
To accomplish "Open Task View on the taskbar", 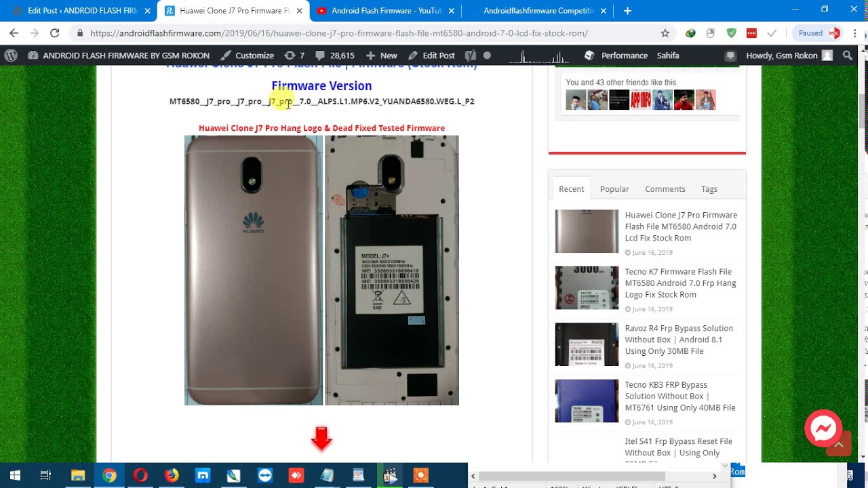I will [x=45, y=476].
